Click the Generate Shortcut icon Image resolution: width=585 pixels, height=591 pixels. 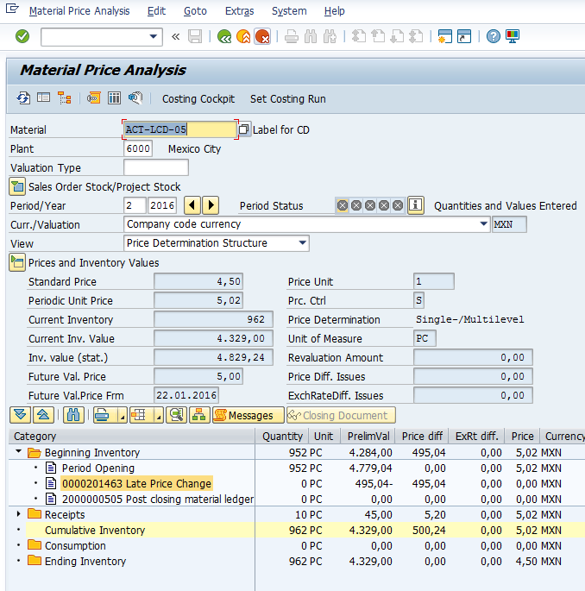click(x=464, y=37)
